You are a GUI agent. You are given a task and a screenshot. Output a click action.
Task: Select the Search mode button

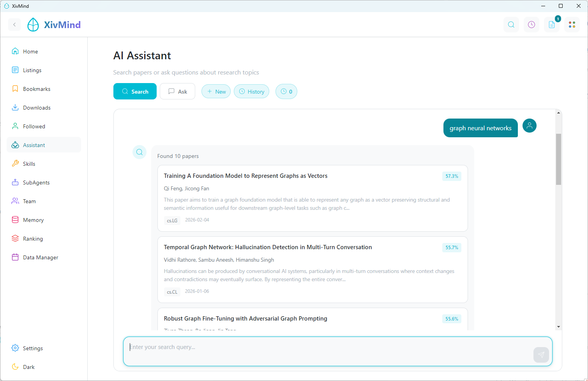click(135, 92)
